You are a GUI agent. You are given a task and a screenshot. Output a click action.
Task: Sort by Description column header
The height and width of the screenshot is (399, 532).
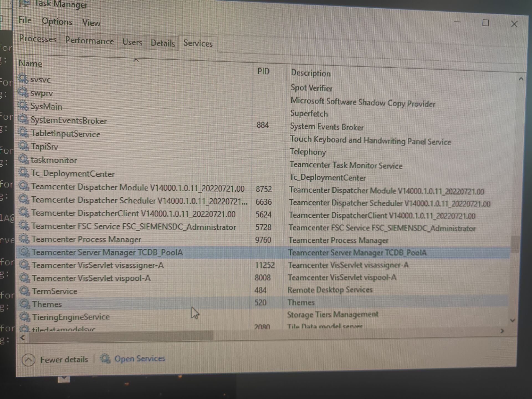coord(311,73)
